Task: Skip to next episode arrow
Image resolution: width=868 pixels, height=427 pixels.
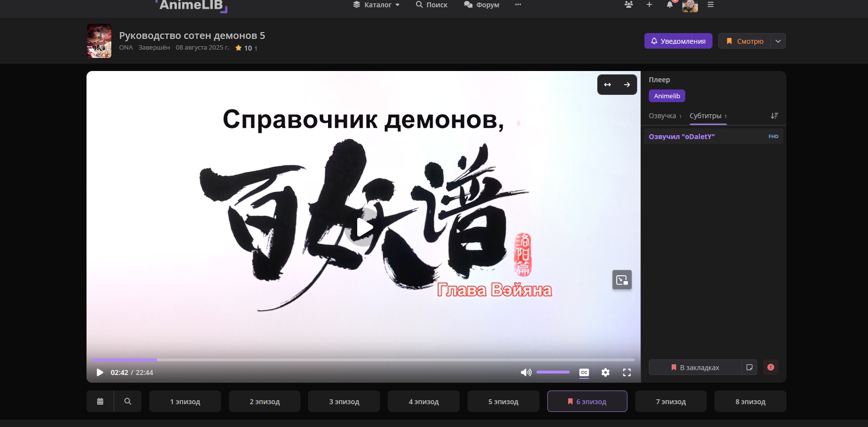Action: coord(627,85)
